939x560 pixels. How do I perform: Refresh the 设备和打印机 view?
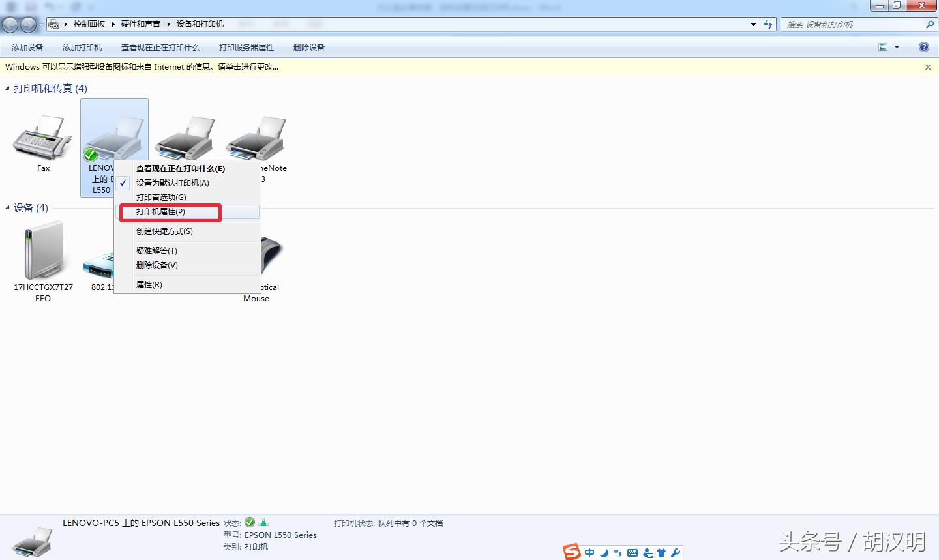(768, 25)
